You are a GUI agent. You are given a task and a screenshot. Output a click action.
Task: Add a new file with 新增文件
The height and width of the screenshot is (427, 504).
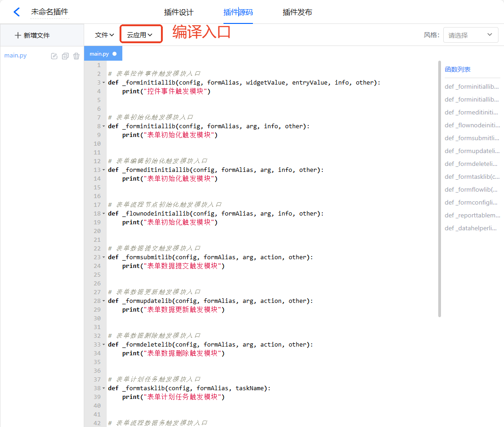coord(32,35)
